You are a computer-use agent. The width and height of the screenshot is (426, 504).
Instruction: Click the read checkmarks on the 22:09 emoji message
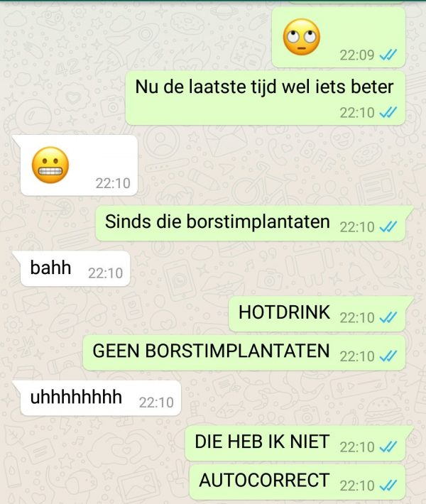pos(388,55)
